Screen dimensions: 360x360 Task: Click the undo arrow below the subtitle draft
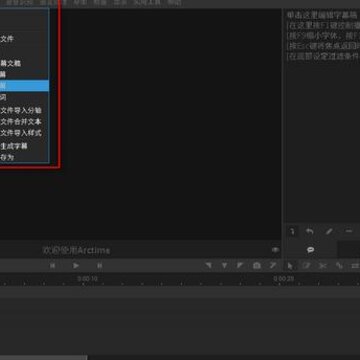tap(310, 231)
